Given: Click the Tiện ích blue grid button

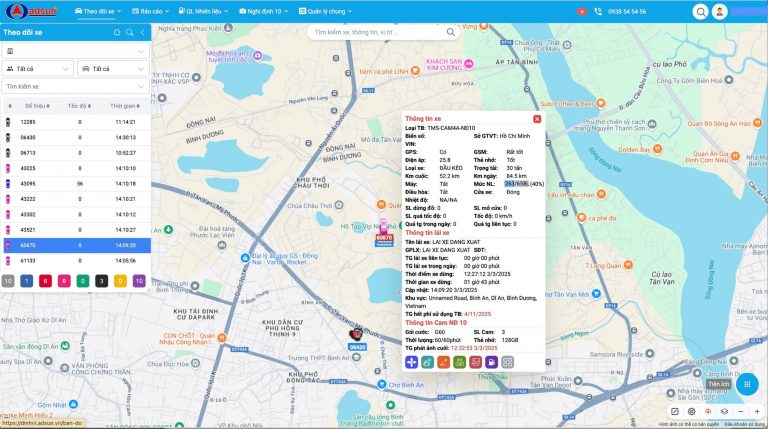Looking at the screenshot, I should pos(746,383).
